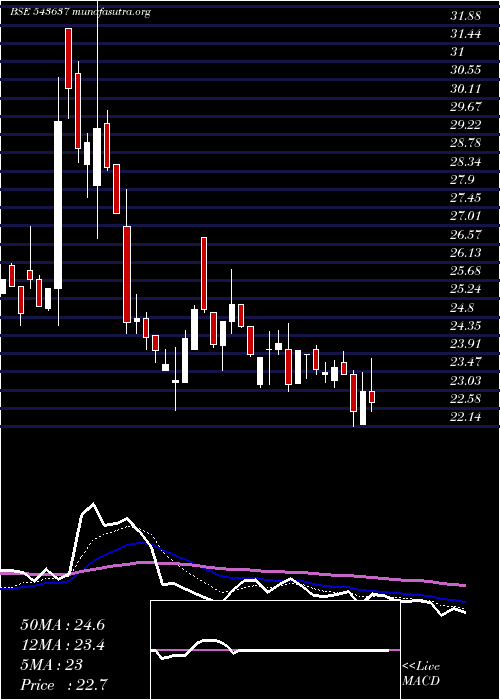The height and width of the screenshot is (700, 500).
Task: Select the 27.01 price axis label
Action: (x=466, y=216)
